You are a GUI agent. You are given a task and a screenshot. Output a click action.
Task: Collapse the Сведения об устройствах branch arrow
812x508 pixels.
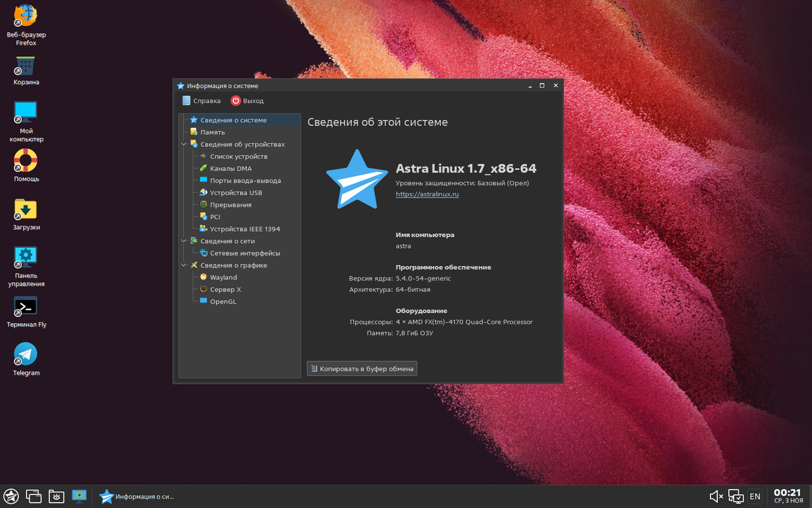(x=183, y=144)
